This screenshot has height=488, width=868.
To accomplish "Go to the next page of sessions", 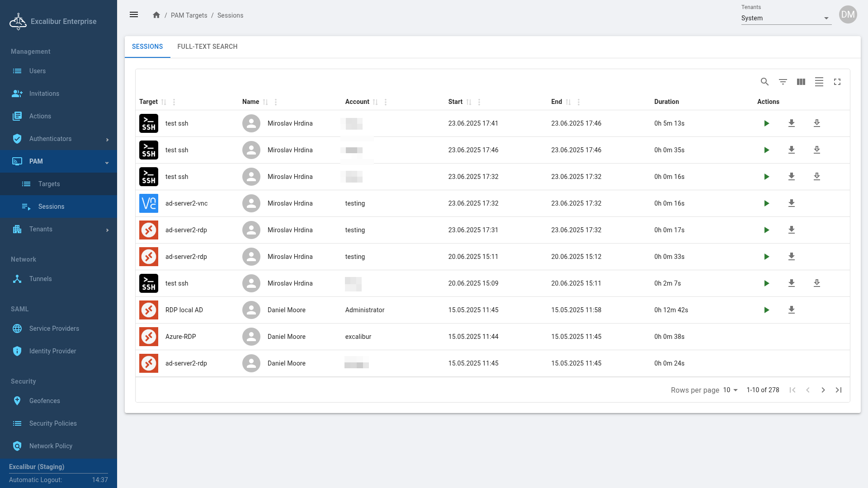I will tap(823, 390).
